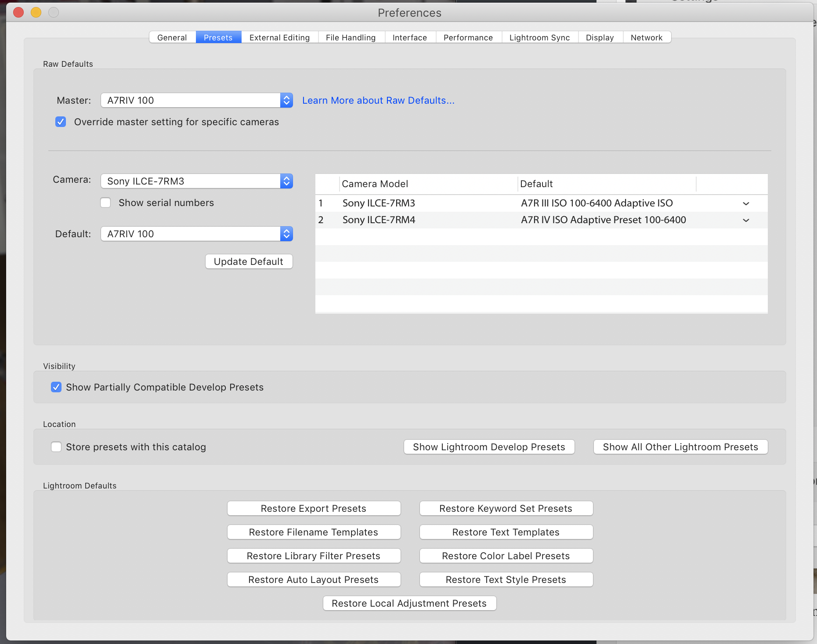Switch to the Performance tab

(x=468, y=37)
